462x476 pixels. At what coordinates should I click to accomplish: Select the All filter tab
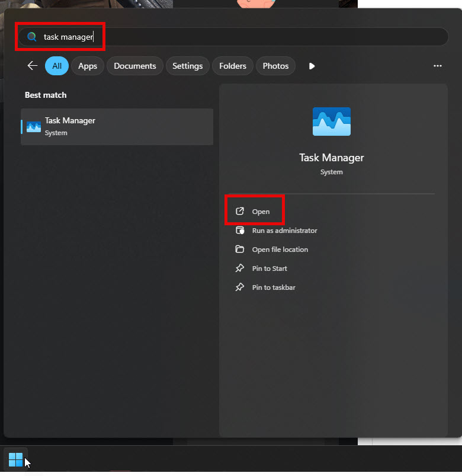click(x=57, y=66)
